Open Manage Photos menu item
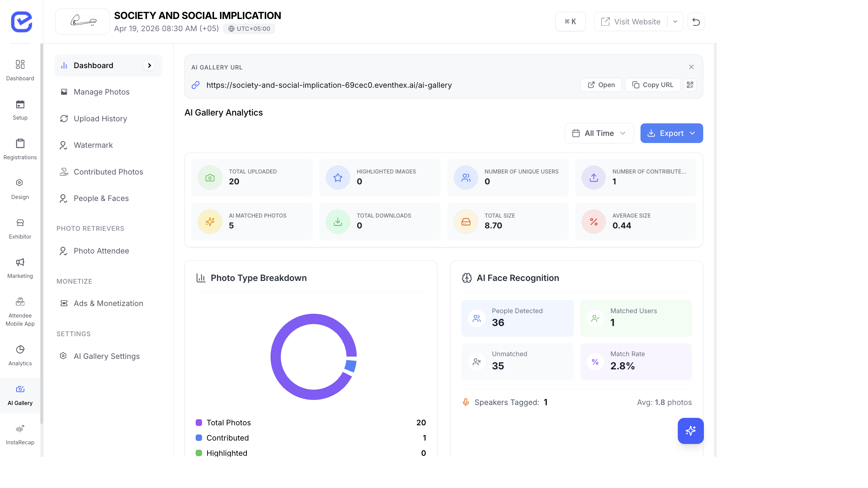Viewport: 868px width, 488px height. [108, 92]
